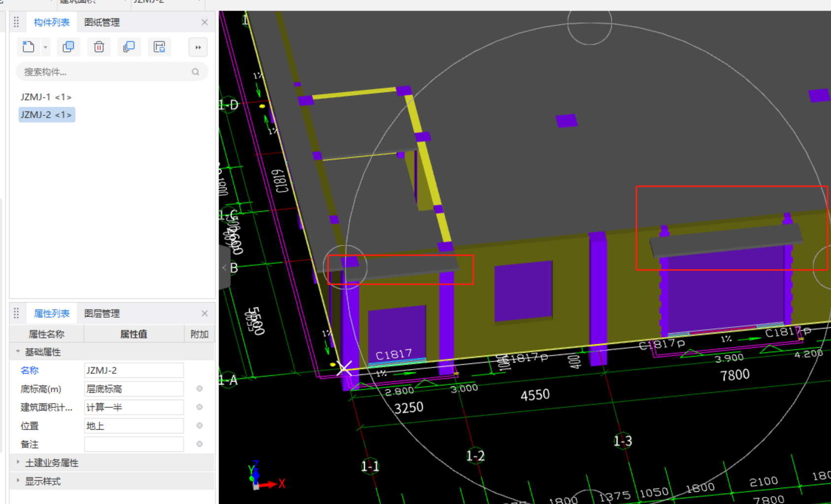Click the 名称 property label
The height and width of the screenshot is (504, 831).
30,370
